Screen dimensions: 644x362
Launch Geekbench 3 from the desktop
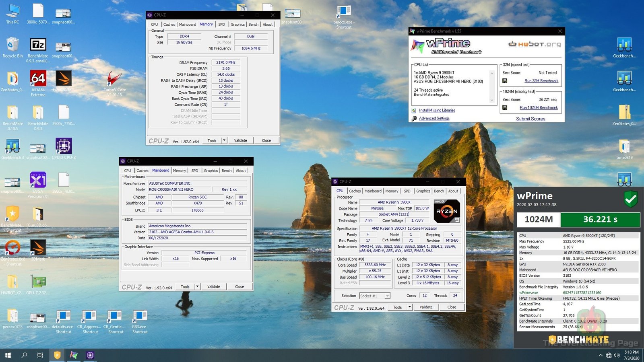pos(12,146)
